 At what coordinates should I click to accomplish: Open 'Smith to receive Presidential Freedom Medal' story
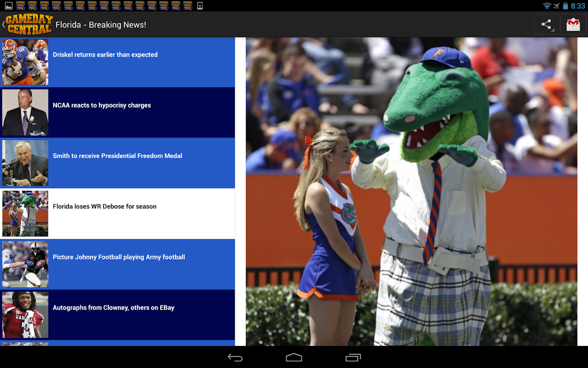[118, 163]
